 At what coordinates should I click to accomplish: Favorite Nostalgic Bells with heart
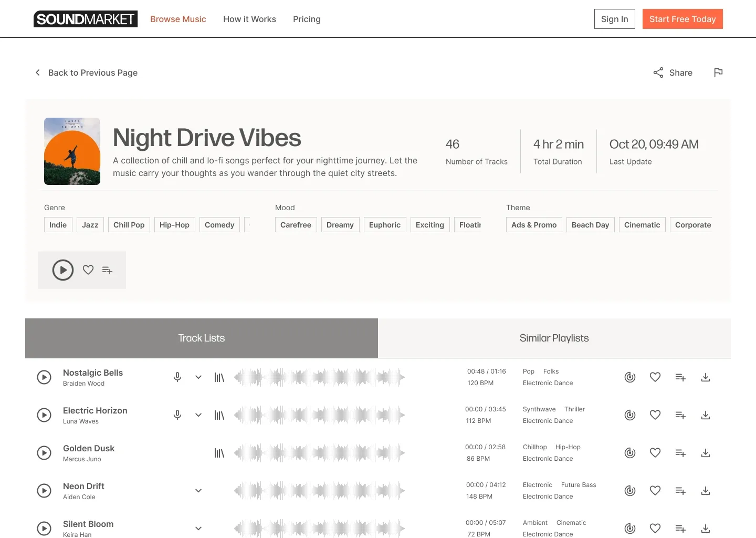click(x=655, y=377)
